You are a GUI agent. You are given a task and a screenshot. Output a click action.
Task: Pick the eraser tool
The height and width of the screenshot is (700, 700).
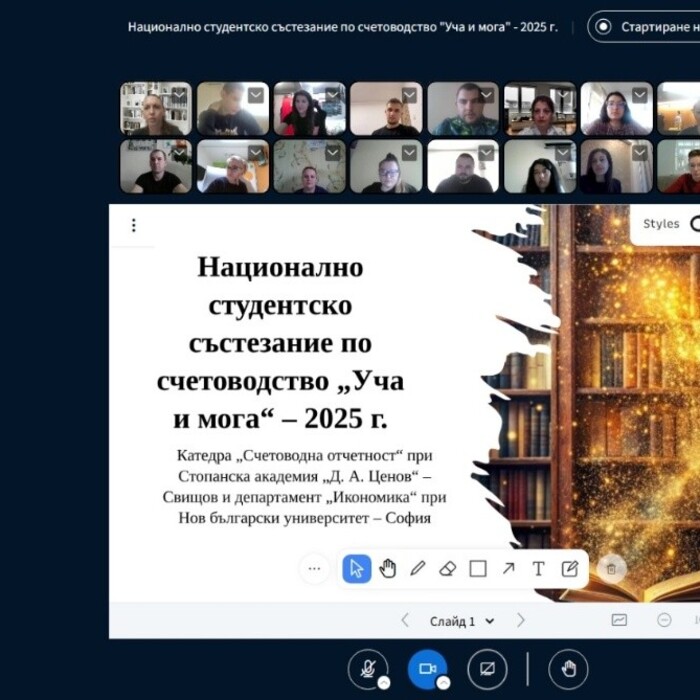point(448,569)
